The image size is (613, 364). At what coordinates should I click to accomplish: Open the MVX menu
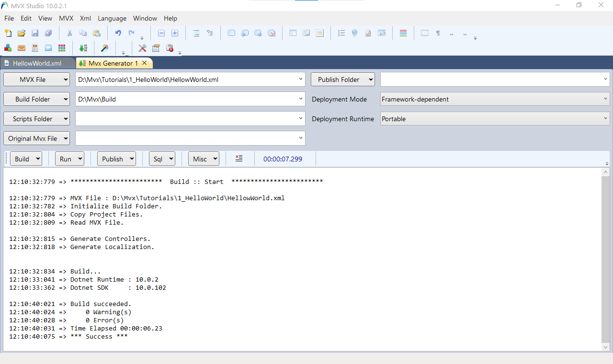click(x=66, y=18)
